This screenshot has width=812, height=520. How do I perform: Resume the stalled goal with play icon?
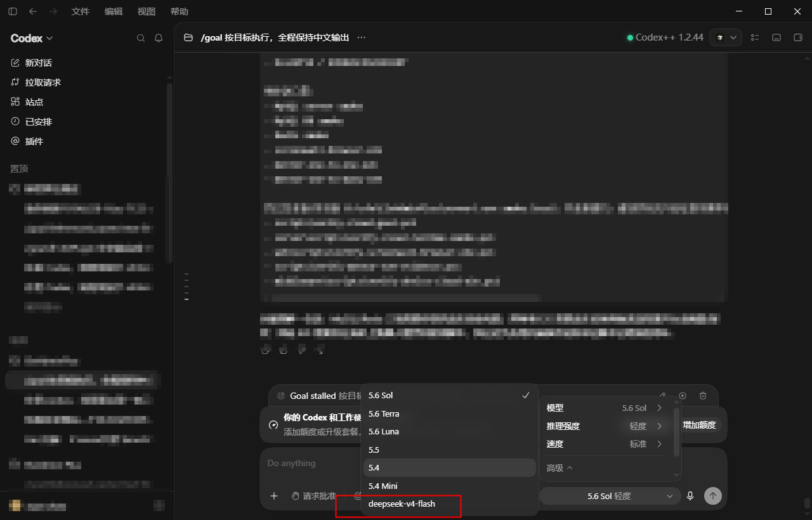tap(683, 396)
